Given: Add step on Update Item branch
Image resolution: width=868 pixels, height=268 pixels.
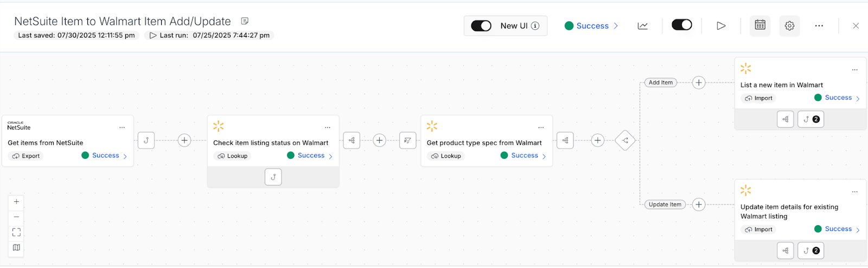Looking at the screenshot, I should pyautogui.click(x=699, y=205).
